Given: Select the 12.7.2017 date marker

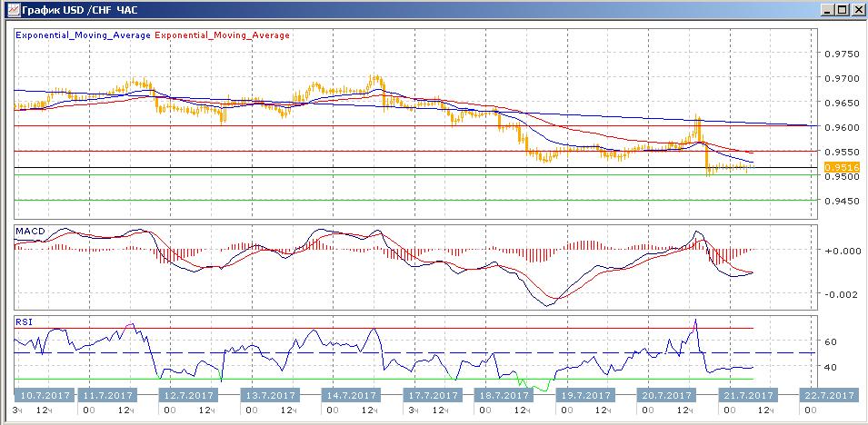Looking at the screenshot, I should pyautogui.click(x=186, y=396).
